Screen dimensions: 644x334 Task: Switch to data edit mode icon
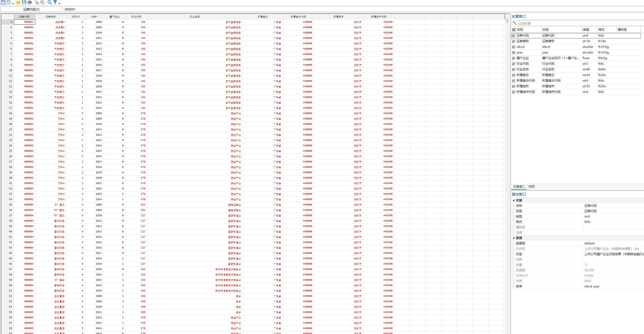click(x=3, y=2)
